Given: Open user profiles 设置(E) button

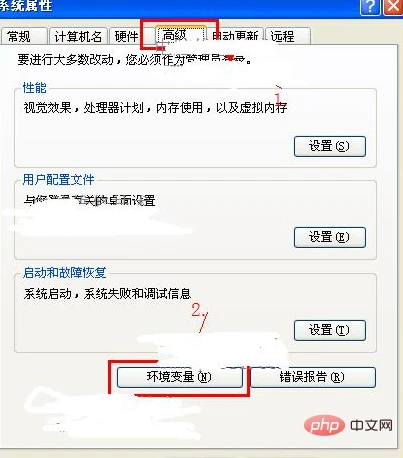Looking at the screenshot, I should click(330, 237).
